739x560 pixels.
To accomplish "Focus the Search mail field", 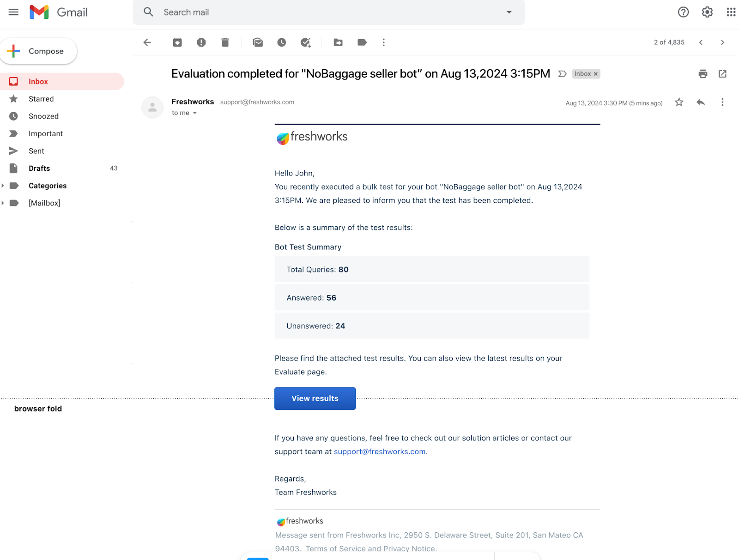I will [329, 12].
